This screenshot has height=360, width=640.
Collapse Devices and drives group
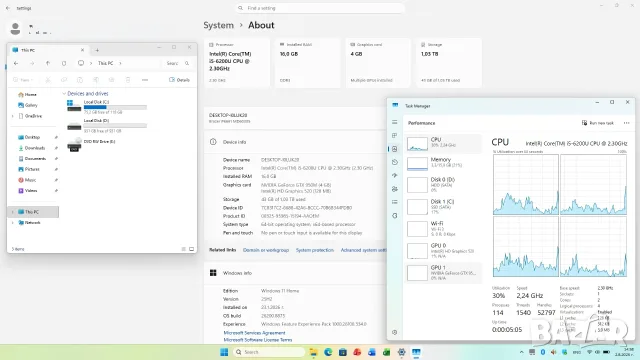click(64, 93)
